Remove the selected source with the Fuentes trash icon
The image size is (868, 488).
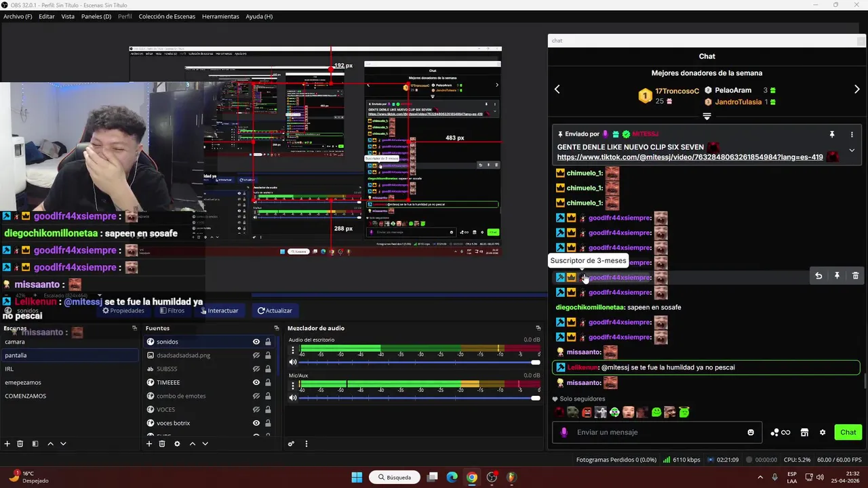coord(162,444)
